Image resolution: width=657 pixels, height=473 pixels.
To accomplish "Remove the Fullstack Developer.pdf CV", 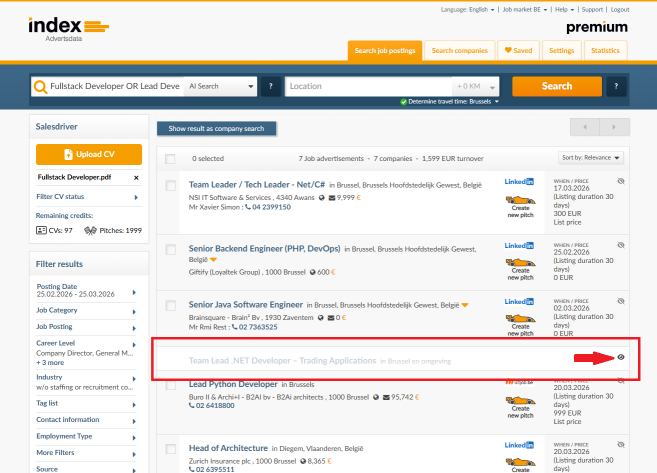I will click(136, 178).
